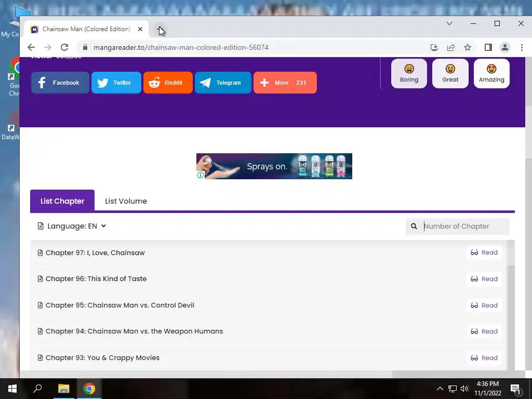Open the ad info icon on banner

coord(201,175)
